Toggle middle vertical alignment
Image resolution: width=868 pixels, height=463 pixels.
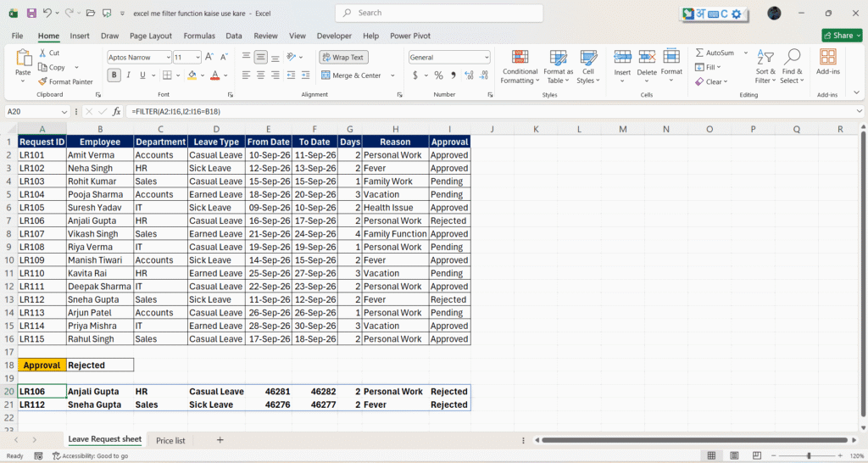[x=261, y=57]
